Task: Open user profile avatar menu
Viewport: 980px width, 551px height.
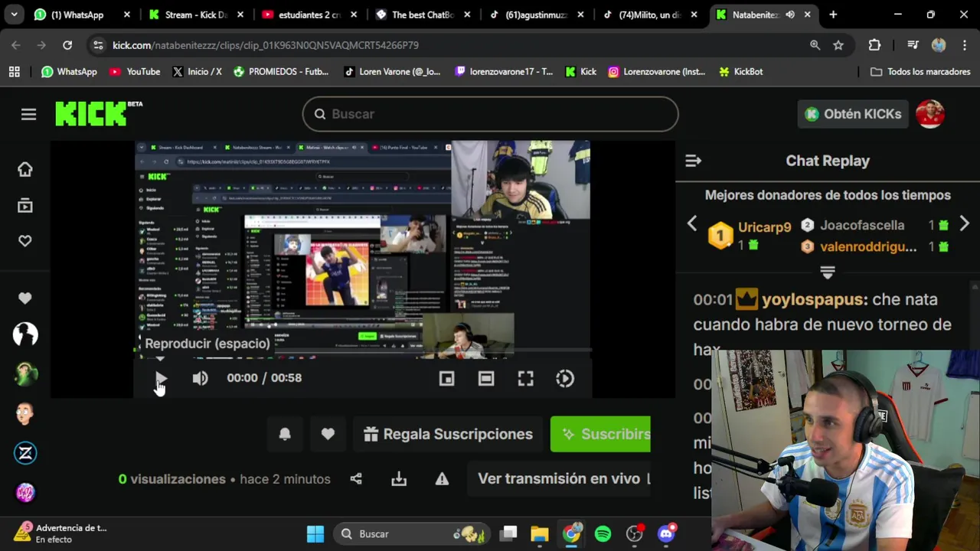Action: coord(930,114)
